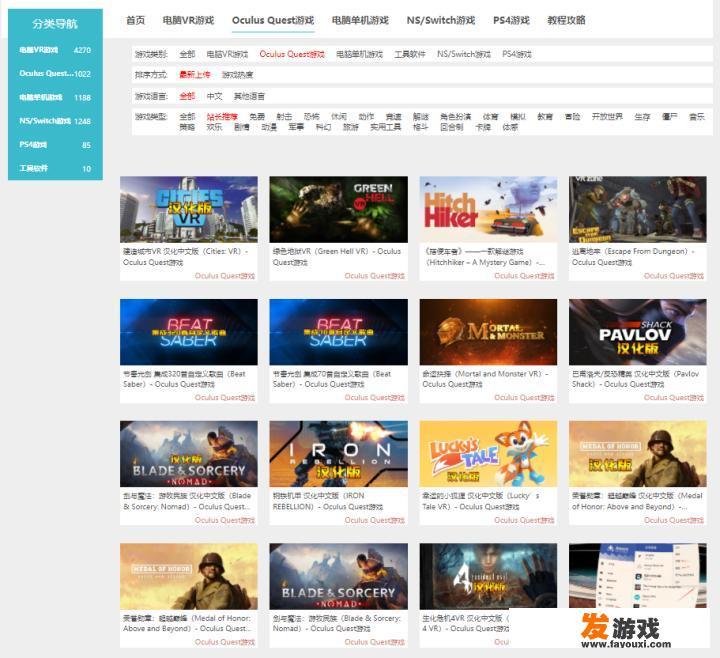Filter game language to 中文

(x=214, y=96)
